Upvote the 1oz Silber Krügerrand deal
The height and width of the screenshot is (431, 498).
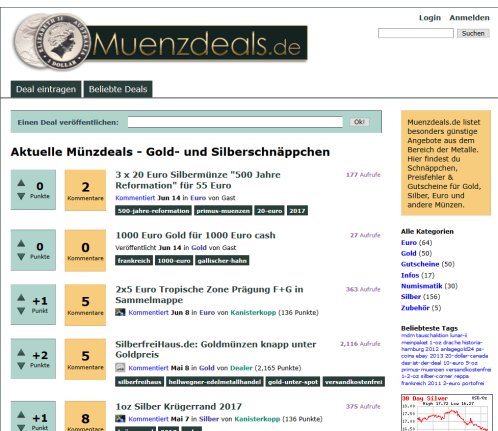point(21,415)
